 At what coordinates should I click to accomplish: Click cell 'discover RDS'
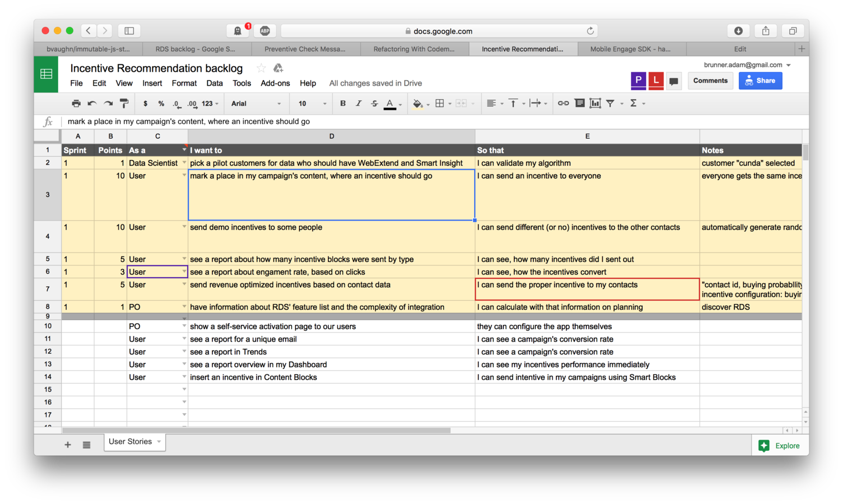pos(751,307)
